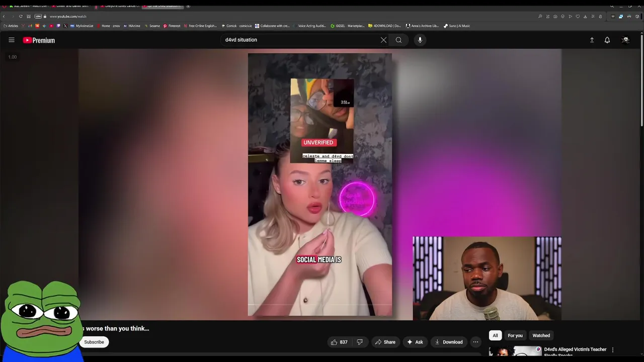
Task: Go back in browser history
Action: click(4, 16)
